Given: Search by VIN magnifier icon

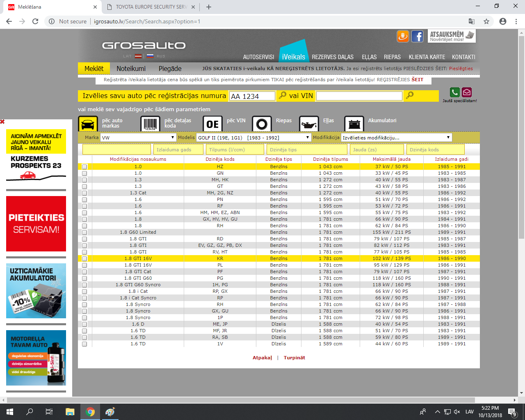Looking at the screenshot, I should (x=409, y=96).
